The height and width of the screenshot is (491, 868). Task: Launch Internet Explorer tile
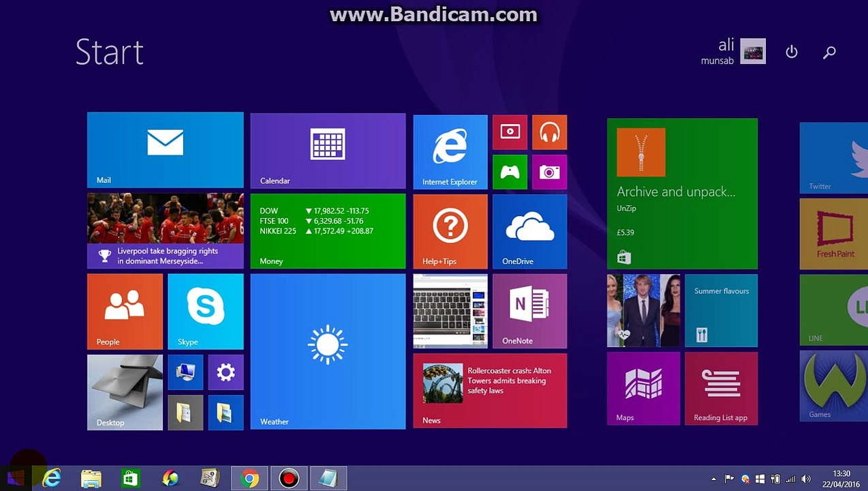tap(450, 151)
